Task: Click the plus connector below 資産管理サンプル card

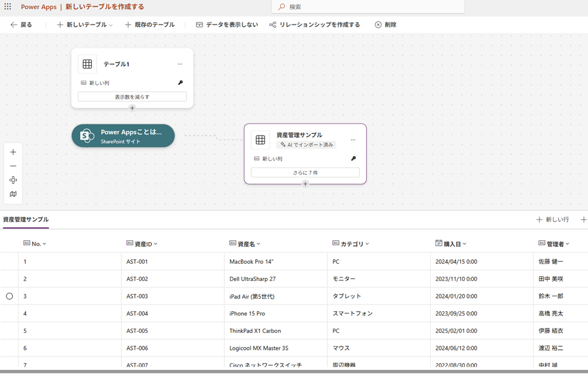Action: (x=305, y=184)
